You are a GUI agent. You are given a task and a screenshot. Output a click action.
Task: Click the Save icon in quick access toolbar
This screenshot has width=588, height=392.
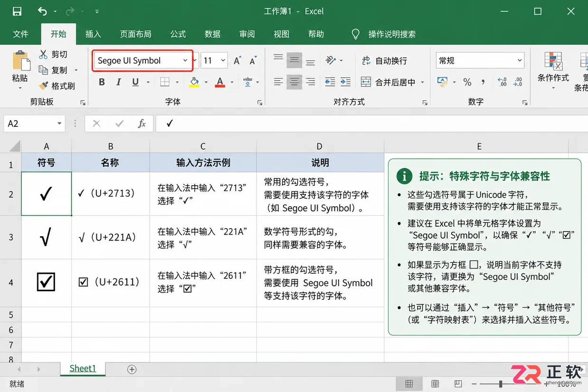(x=17, y=11)
